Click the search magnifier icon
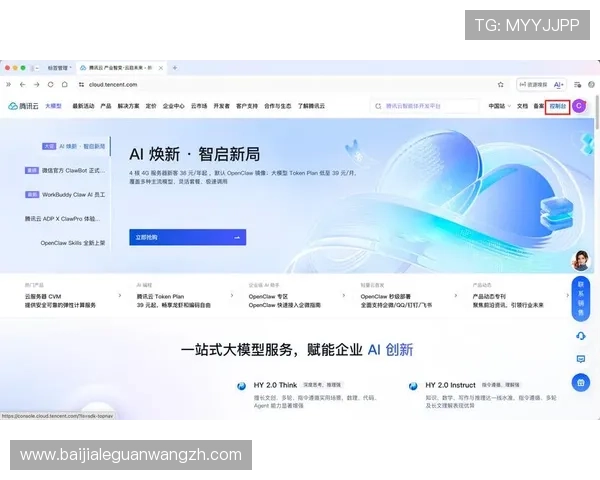Image resolution: width=600 pixels, height=480 pixels. point(378,106)
